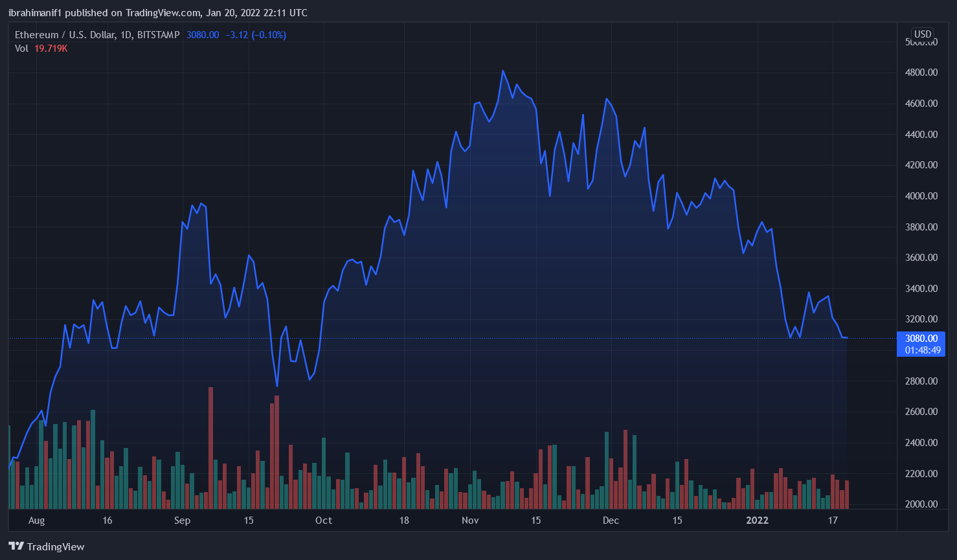Image resolution: width=957 pixels, height=560 pixels.
Task: Click the 4800.00 price axis label
Action: coord(921,73)
